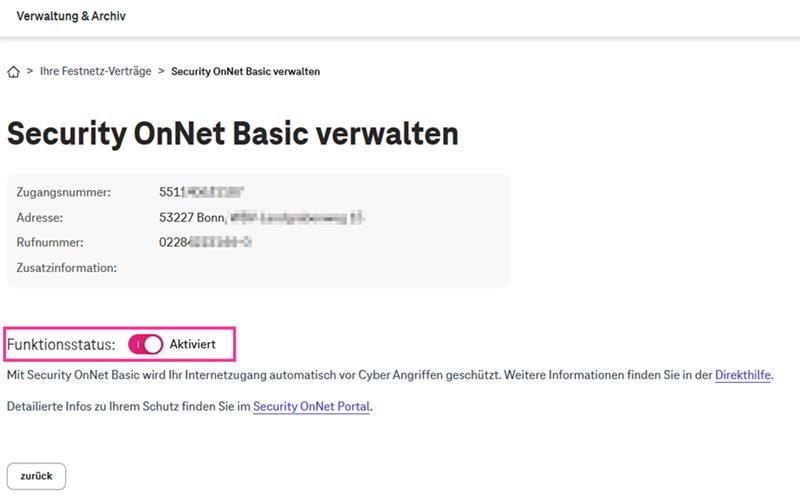Visit the Security OnNet Portal link

point(311,407)
